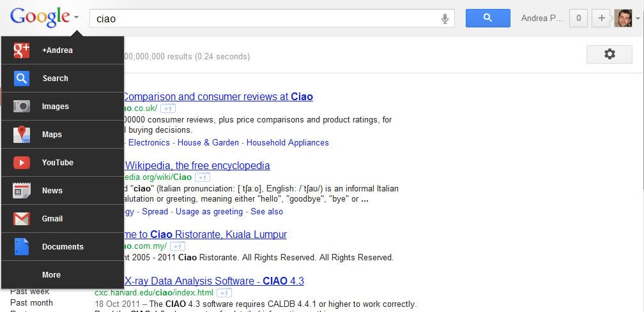Click the Household Appliances sublink
The width and height of the screenshot is (644, 312).
[287, 143]
